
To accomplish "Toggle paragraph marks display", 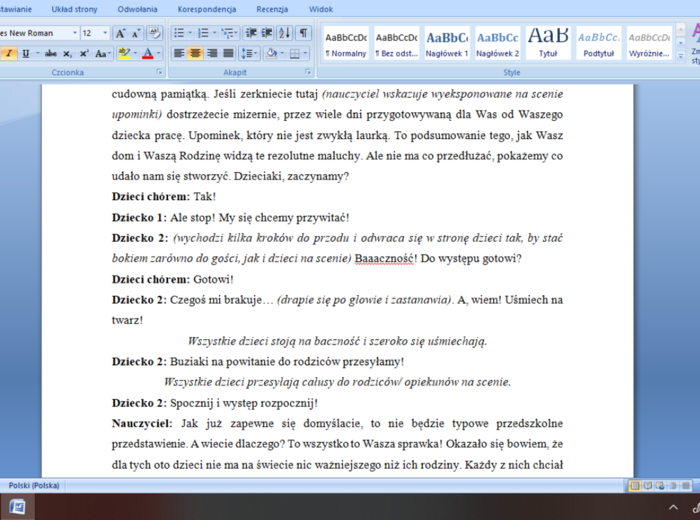I will click(304, 33).
